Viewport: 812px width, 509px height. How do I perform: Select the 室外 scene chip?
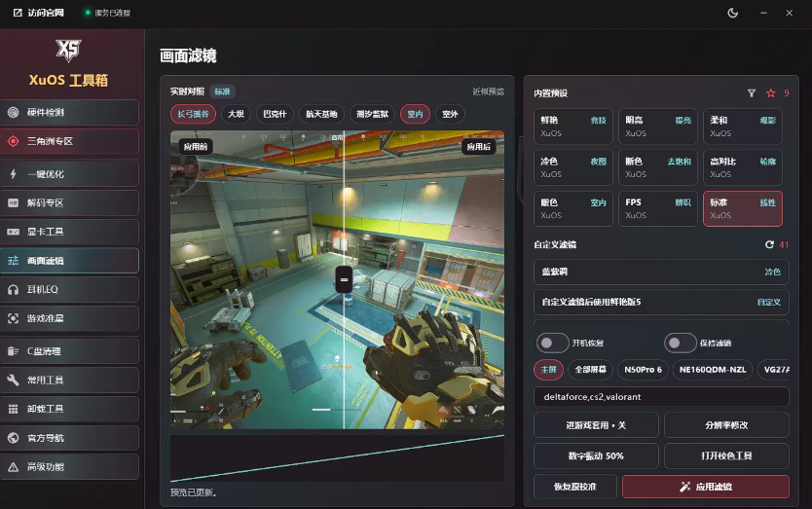pyautogui.click(x=450, y=114)
